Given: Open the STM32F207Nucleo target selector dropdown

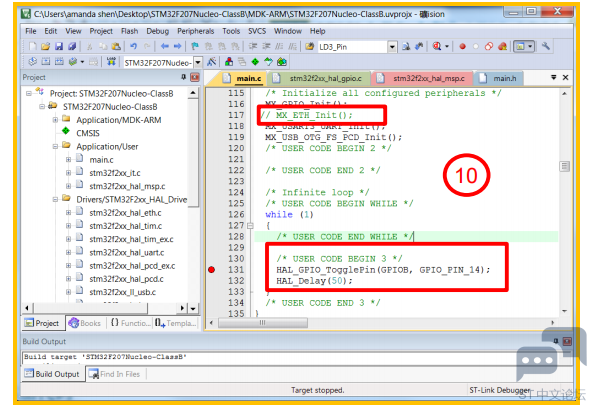Looking at the screenshot, I should [x=198, y=62].
